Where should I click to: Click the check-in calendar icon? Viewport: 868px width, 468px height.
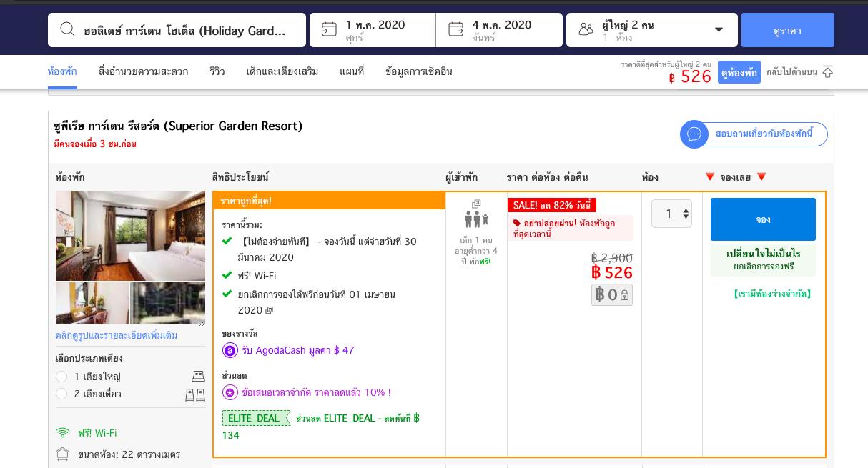click(x=329, y=29)
